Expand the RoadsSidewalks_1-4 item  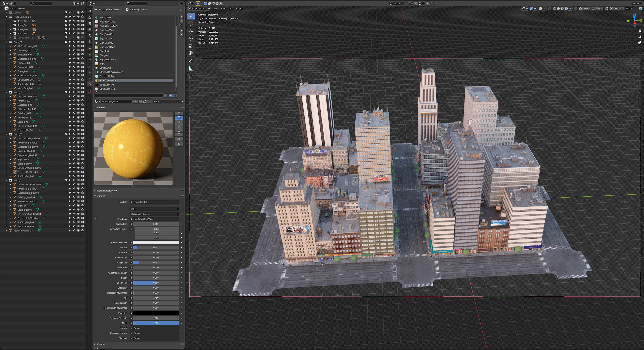tap(6, 231)
